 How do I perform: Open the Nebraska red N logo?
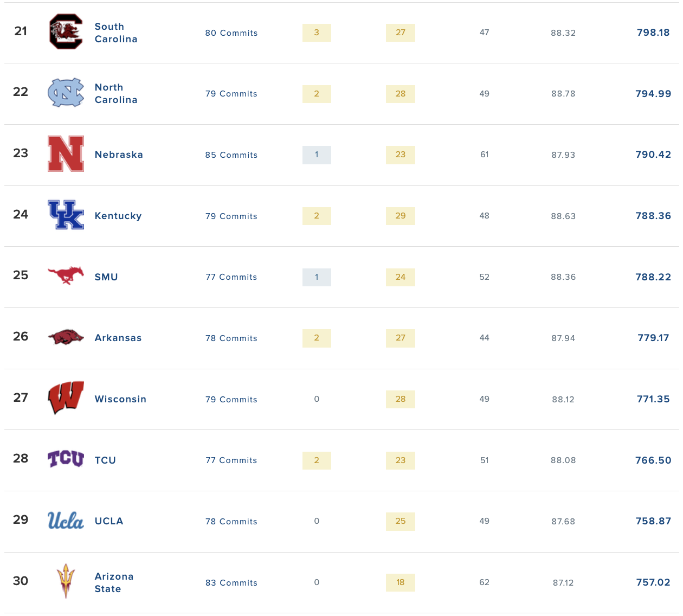(66, 154)
